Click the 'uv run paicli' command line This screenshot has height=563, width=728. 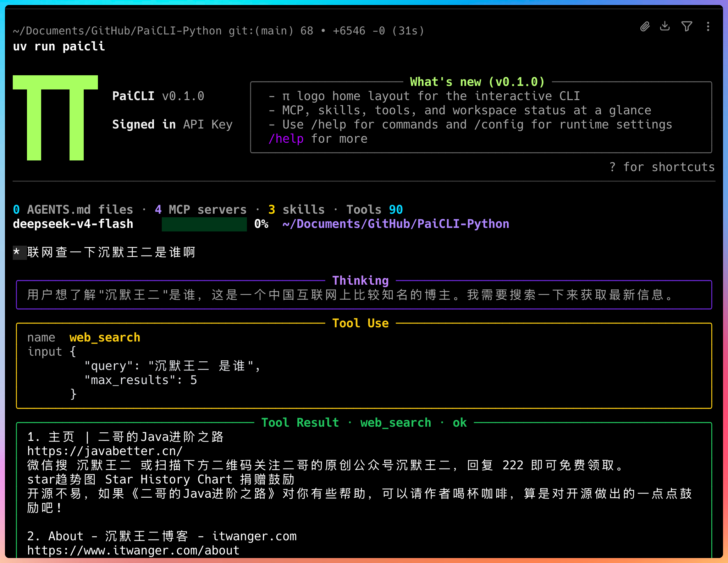coord(59,47)
